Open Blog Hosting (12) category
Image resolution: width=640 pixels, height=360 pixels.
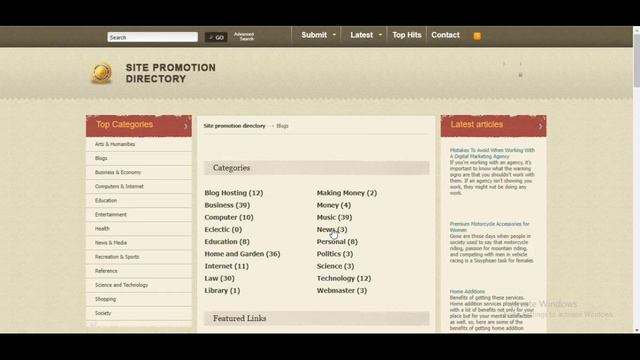(x=233, y=193)
